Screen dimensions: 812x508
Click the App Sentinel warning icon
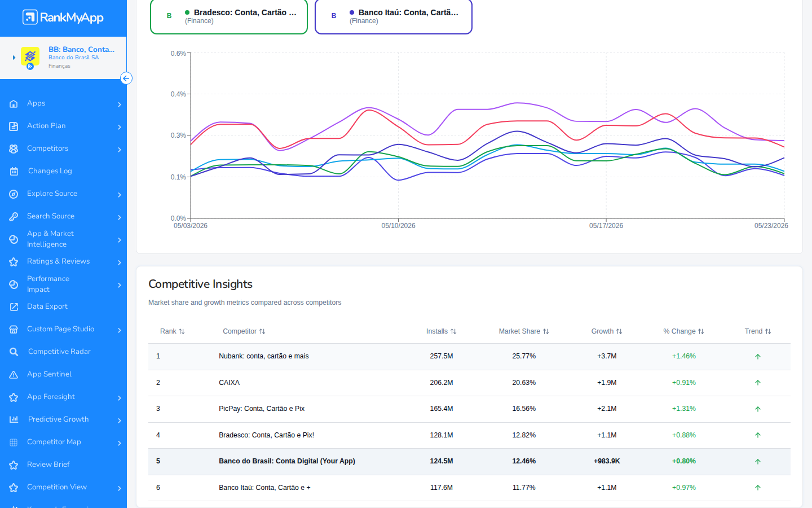point(14,375)
